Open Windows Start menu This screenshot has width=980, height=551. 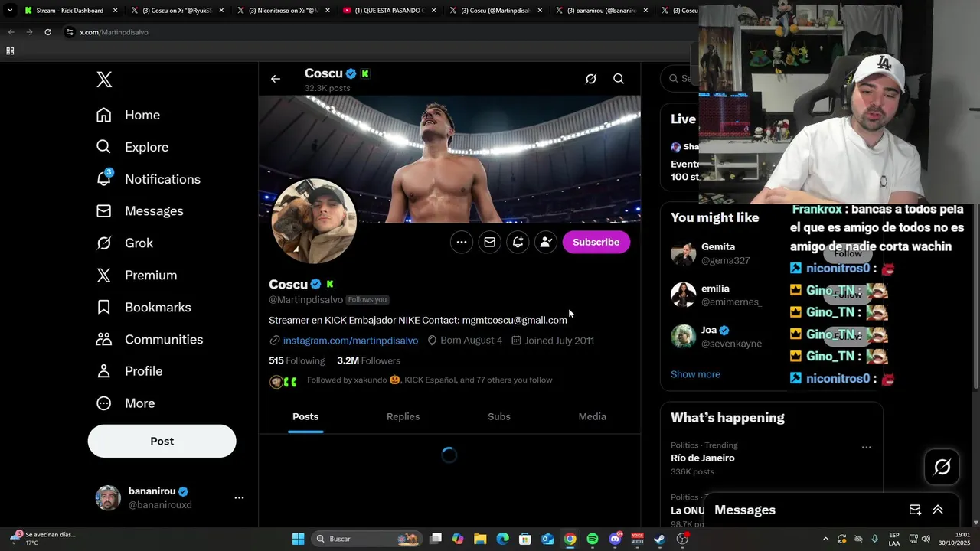point(298,539)
